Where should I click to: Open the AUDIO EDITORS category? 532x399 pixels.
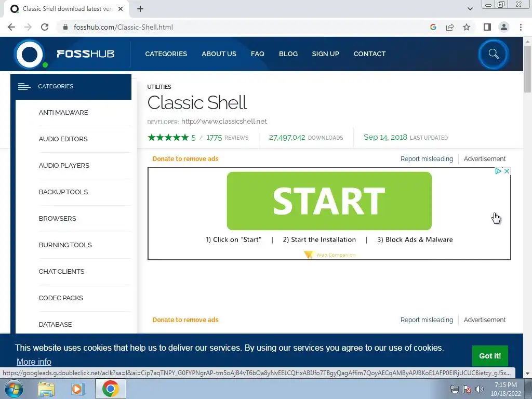[x=63, y=139]
